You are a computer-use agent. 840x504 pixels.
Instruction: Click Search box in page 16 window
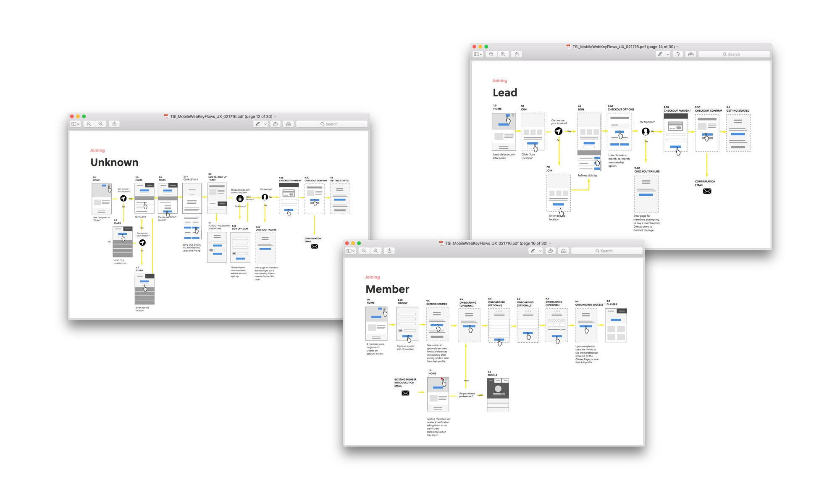pyautogui.click(x=606, y=251)
